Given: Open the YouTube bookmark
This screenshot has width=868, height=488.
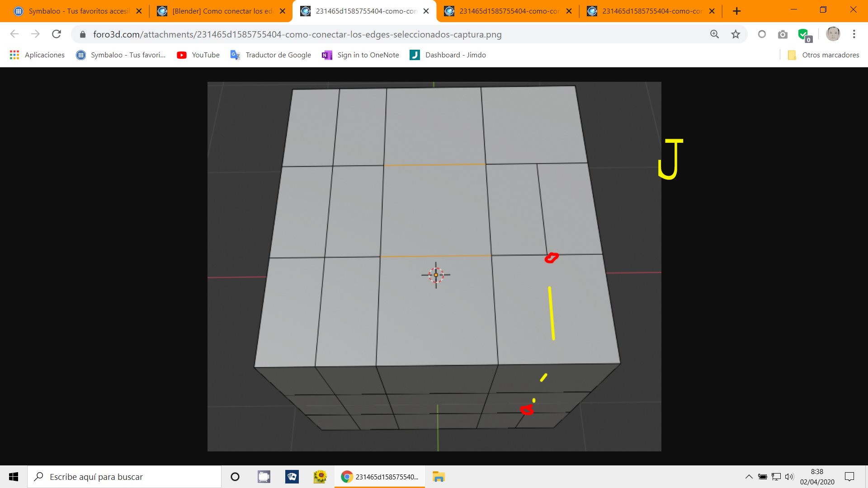Looking at the screenshot, I should 198,55.
